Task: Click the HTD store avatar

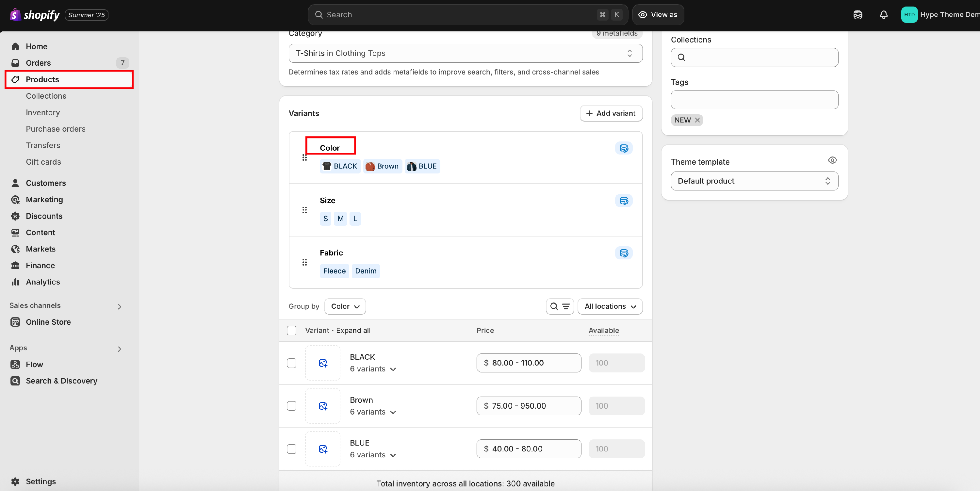Action: pyautogui.click(x=909, y=15)
